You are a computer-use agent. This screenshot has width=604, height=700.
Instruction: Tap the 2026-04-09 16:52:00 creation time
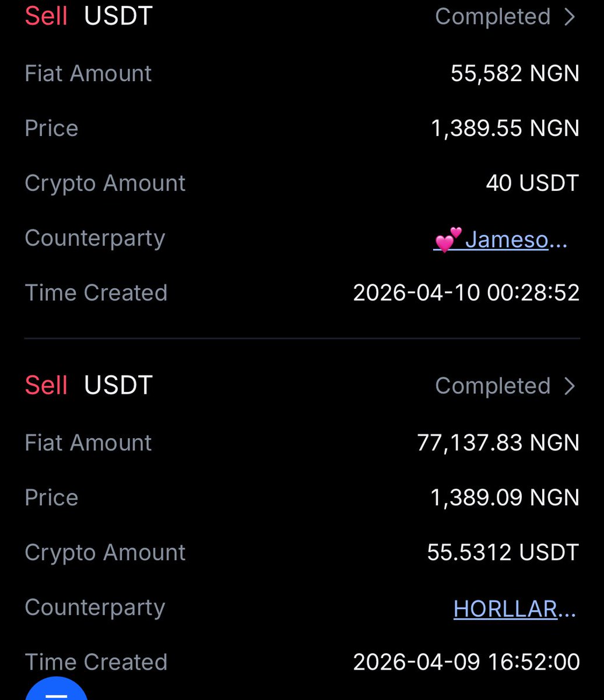pyautogui.click(x=466, y=662)
